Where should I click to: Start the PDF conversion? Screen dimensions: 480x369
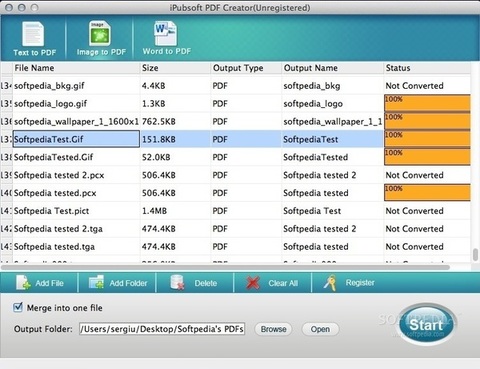click(x=426, y=324)
